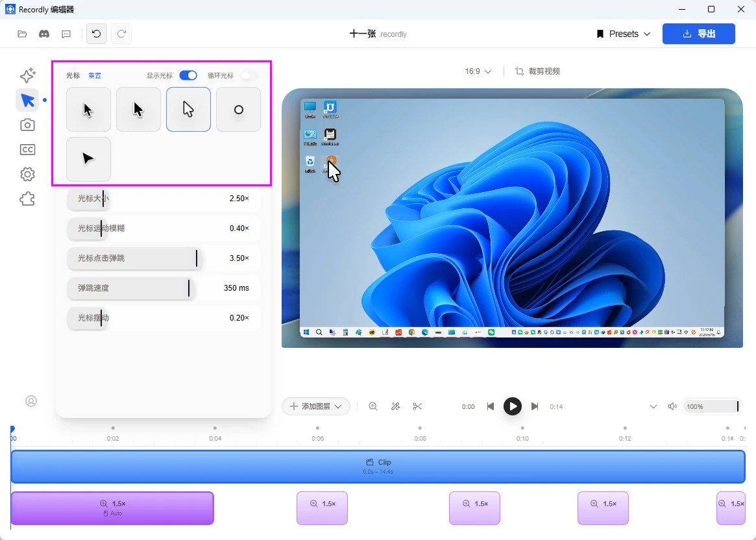The image size is (756, 540).
Task: Click the zoom magnifier icon in timeline toolbar
Action: 373,406
